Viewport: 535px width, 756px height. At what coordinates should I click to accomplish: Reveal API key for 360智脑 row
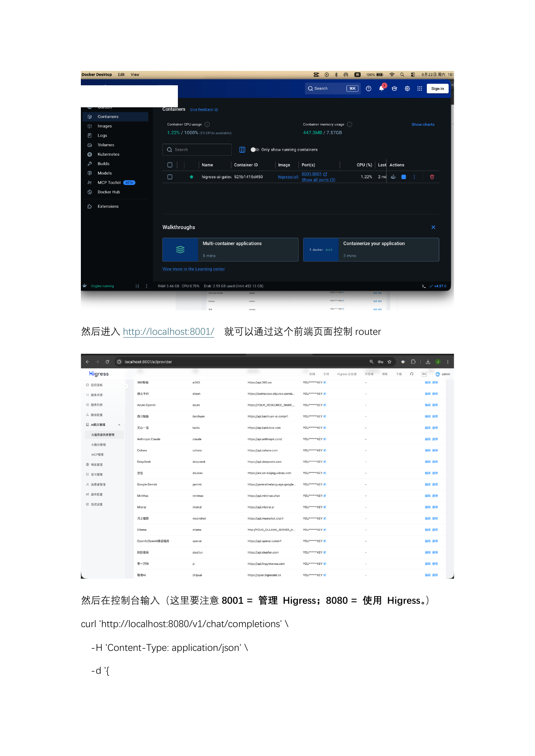coord(325,382)
